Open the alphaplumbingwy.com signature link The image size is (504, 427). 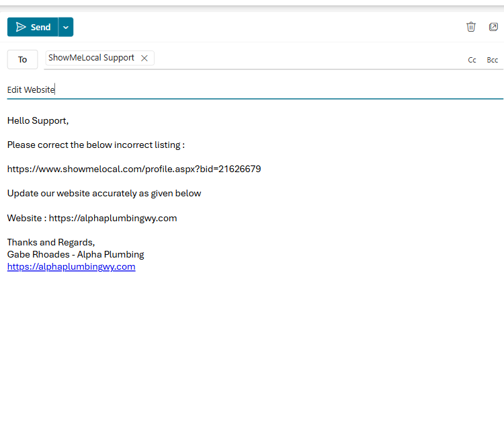[x=71, y=266]
